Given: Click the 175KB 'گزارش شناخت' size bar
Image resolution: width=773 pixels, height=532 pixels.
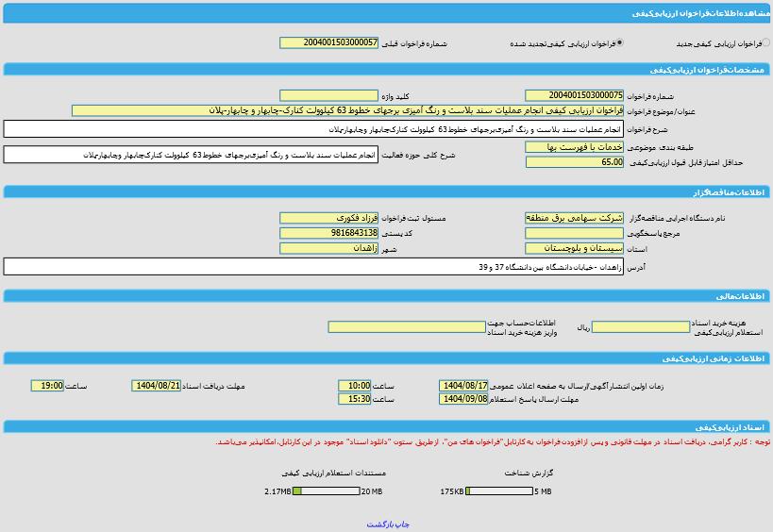Looking at the screenshot, I should 499,491.
